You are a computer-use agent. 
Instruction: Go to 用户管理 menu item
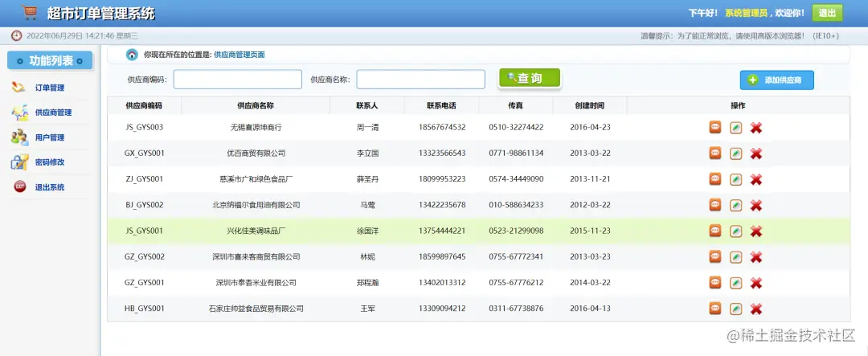50,137
